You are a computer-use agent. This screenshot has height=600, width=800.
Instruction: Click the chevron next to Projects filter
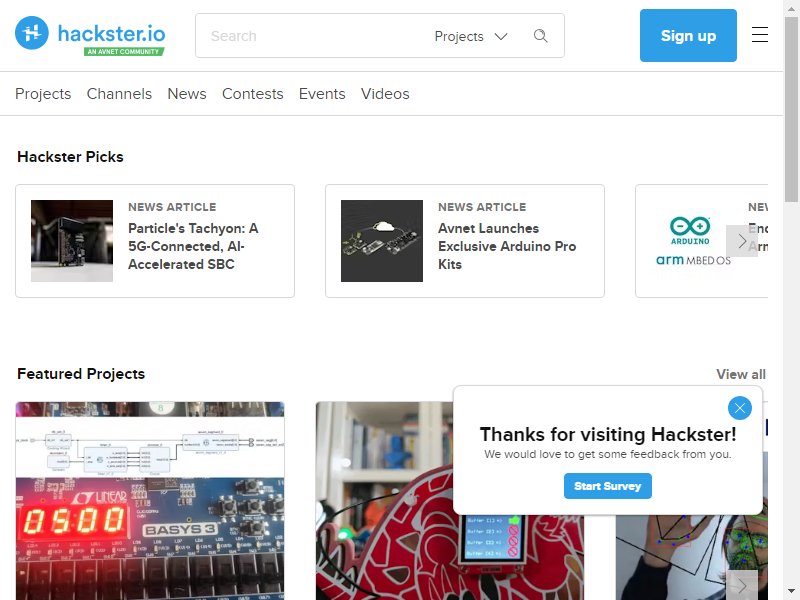[501, 36]
